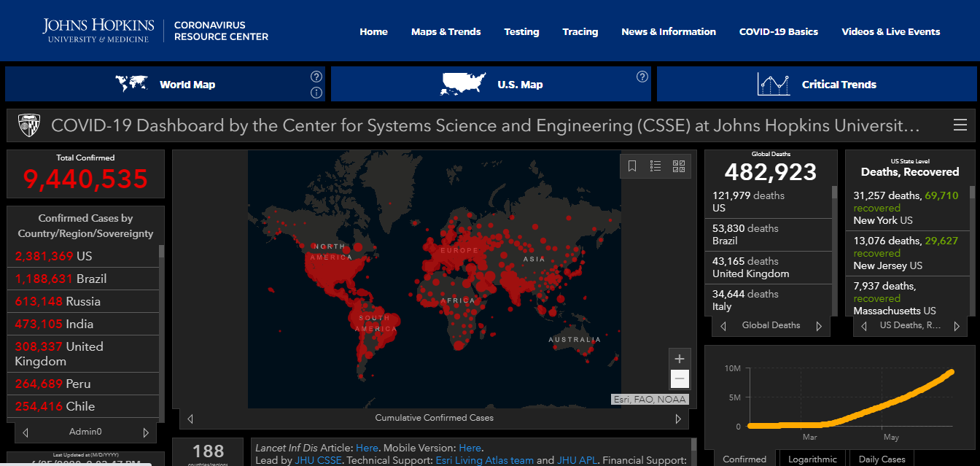Switch to next map layer after Cumulative Confirmed Cases

click(x=678, y=419)
